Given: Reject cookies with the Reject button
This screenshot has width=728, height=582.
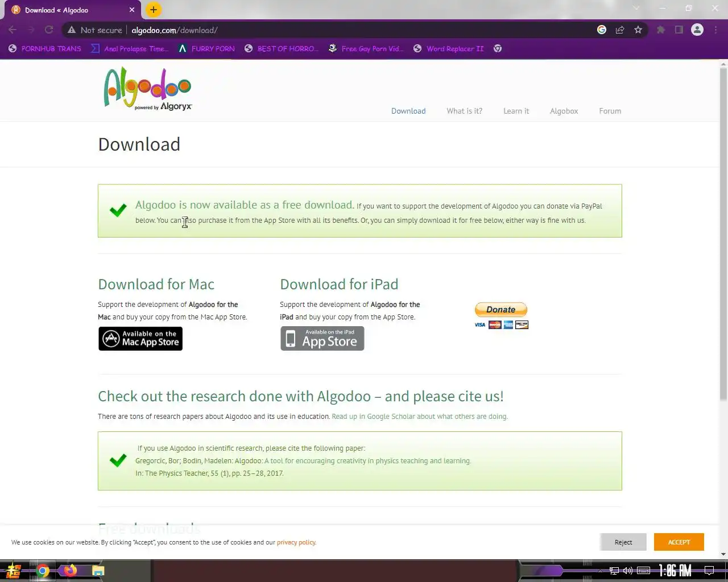Looking at the screenshot, I should (623, 542).
